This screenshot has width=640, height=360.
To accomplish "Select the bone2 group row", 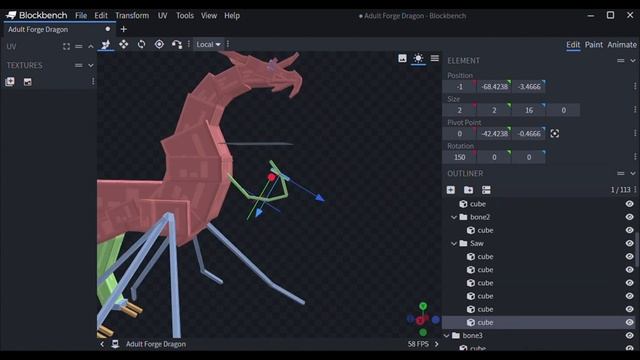I will click(539, 217).
